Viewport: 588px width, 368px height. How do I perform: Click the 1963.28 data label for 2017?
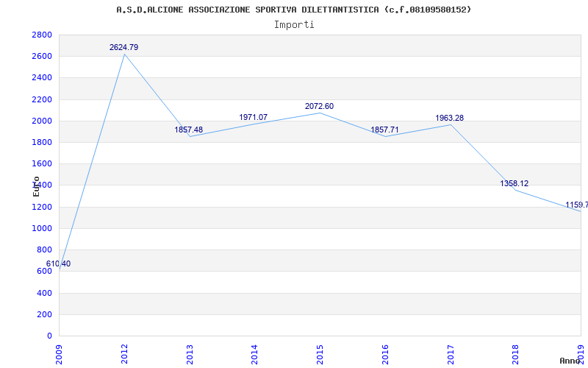point(449,118)
